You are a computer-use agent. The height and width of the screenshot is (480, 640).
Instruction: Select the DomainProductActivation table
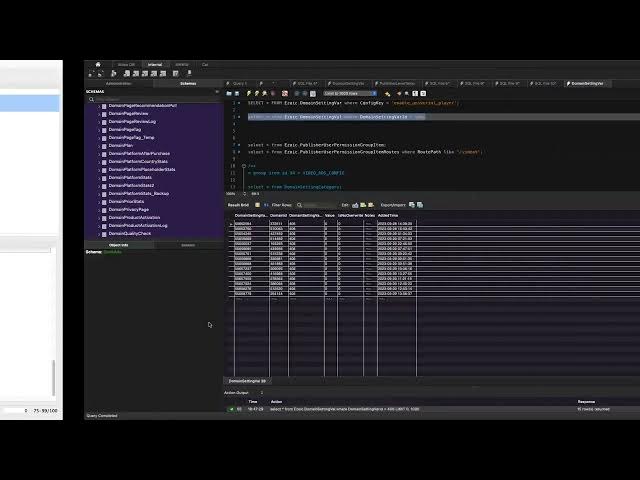pyautogui.click(x=134, y=218)
